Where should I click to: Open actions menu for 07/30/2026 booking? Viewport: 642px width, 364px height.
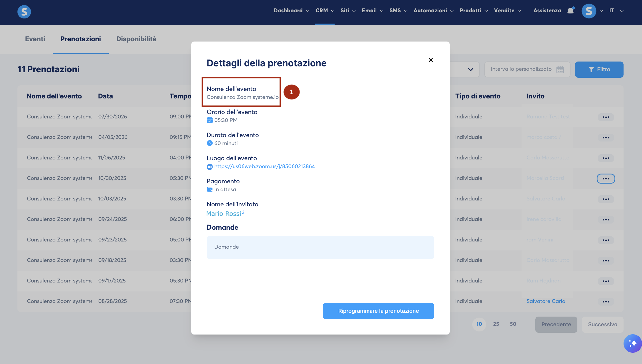click(x=606, y=117)
